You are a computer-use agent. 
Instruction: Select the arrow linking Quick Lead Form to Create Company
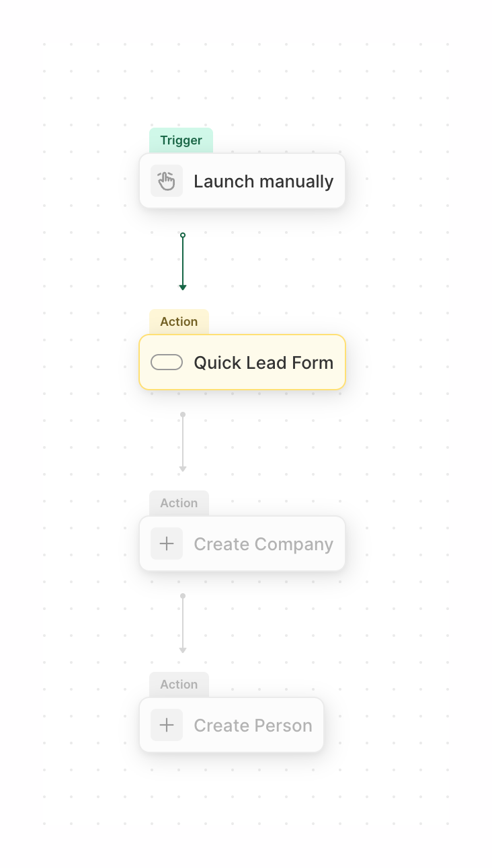[183, 441]
